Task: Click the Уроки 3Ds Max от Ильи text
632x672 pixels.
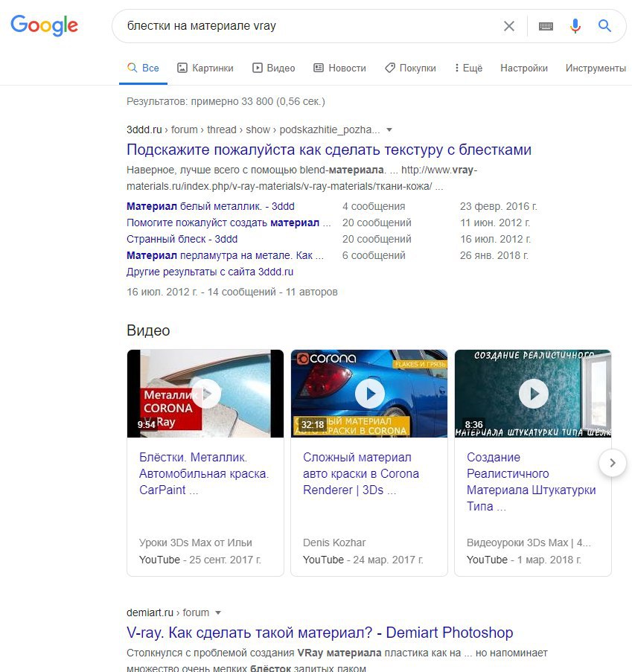Action: point(196,543)
